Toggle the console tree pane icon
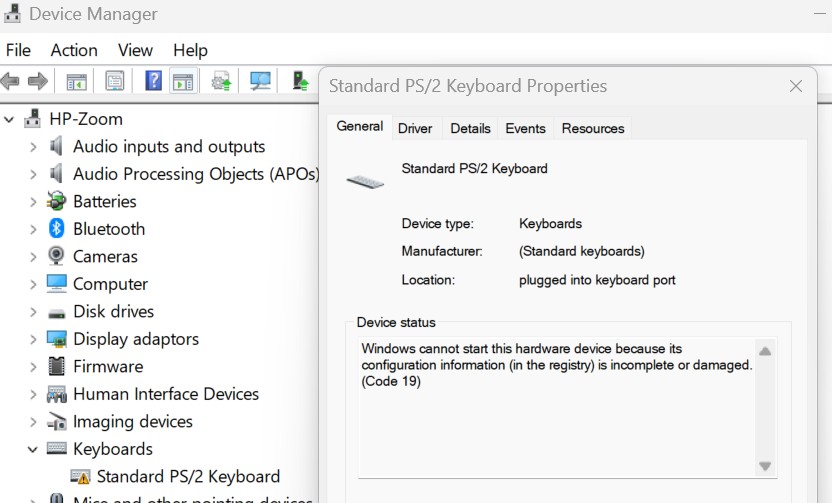 coord(76,82)
